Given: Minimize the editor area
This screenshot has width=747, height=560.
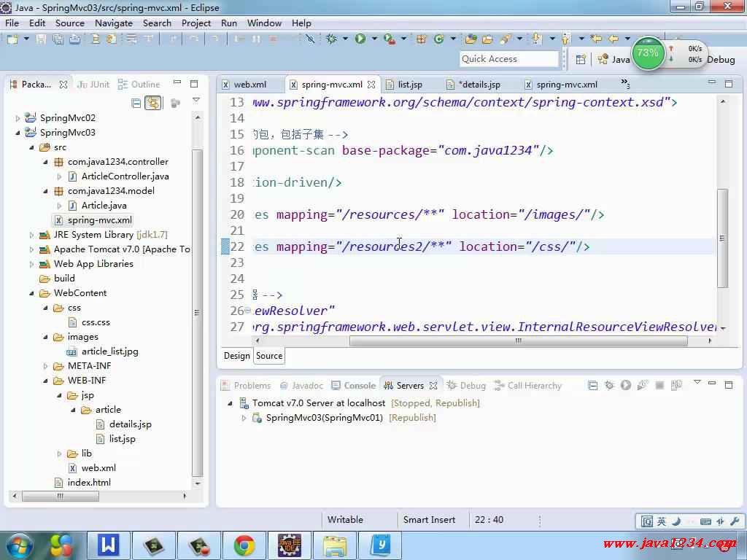Looking at the screenshot, I should (712, 82).
